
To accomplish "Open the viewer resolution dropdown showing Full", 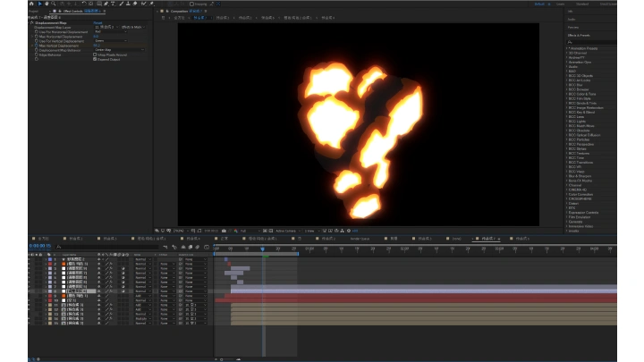I will (x=250, y=231).
